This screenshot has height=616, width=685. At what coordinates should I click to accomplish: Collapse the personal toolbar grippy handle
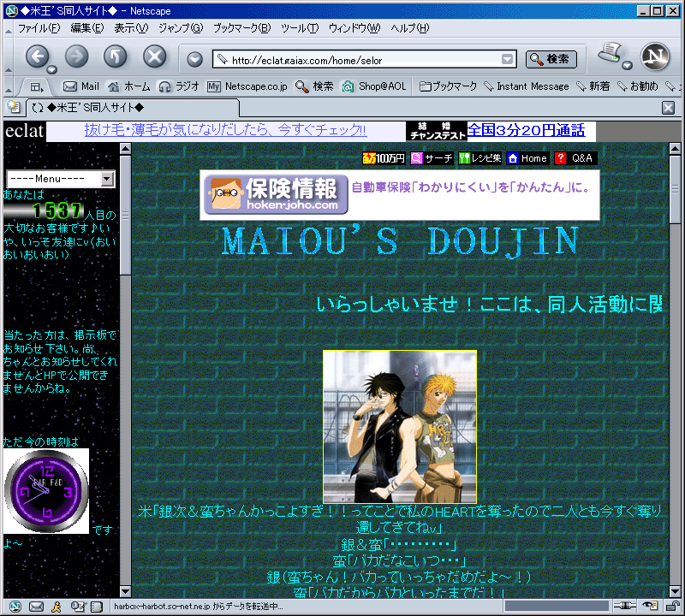pyautogui.click(x=9, y=87)
